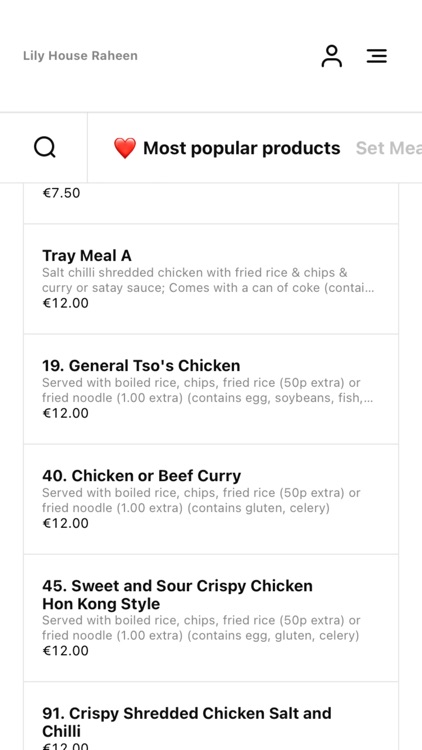Image resolution: width=422 pixels, height=750 pixels.
Task: Click the red heart icon
Action: (x=125, y=148)
